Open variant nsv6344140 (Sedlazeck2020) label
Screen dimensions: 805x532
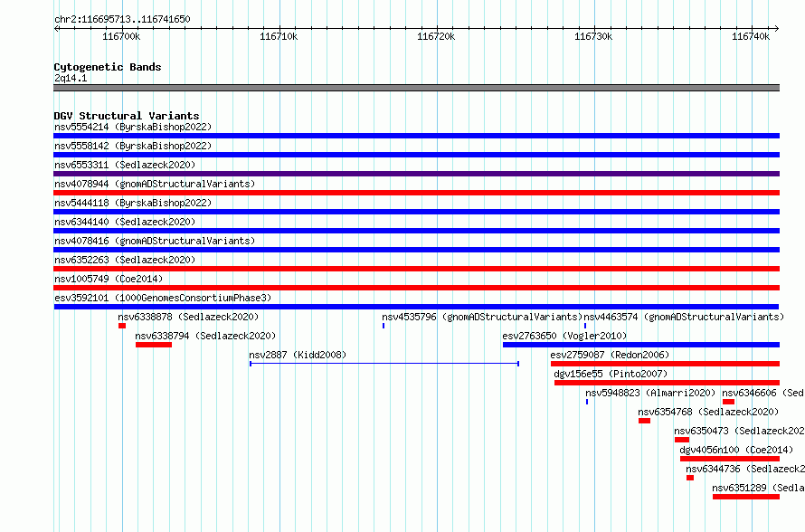[x=125, y=222]
